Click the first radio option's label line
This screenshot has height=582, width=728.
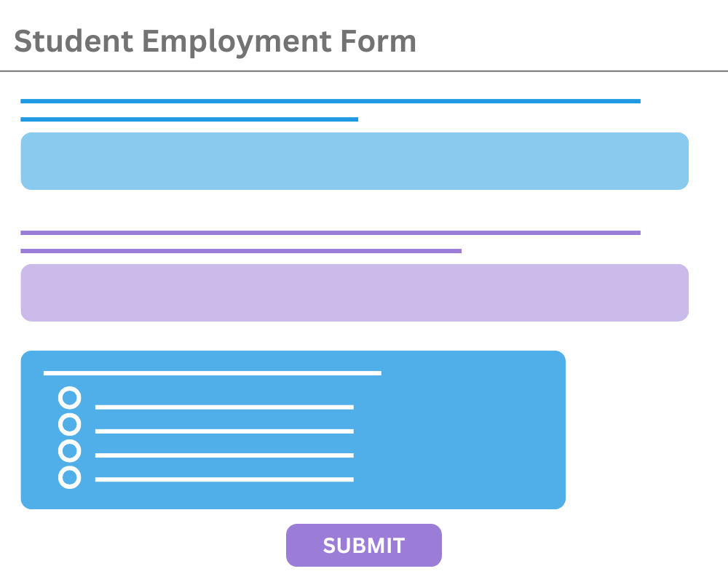click(x=224, y=407)
